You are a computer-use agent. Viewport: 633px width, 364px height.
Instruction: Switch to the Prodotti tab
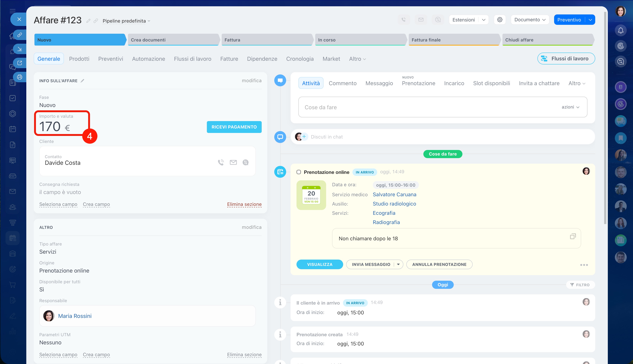click(79, 59)
